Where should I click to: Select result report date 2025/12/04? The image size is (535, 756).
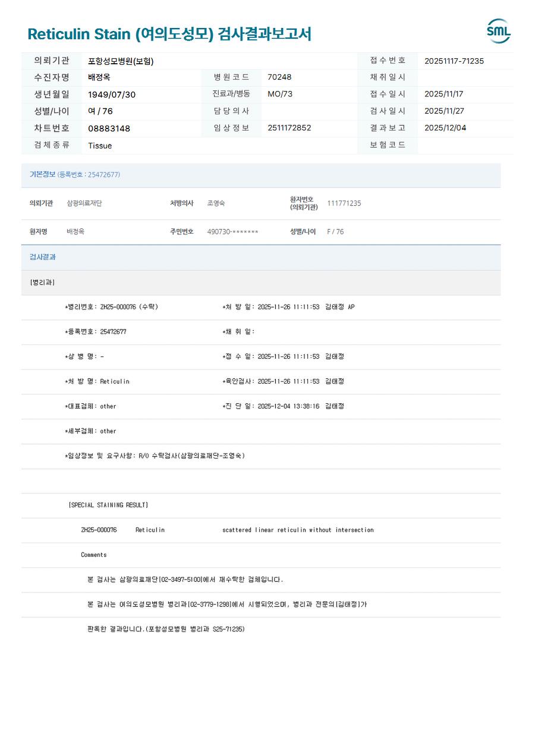[x=445, y=128]
